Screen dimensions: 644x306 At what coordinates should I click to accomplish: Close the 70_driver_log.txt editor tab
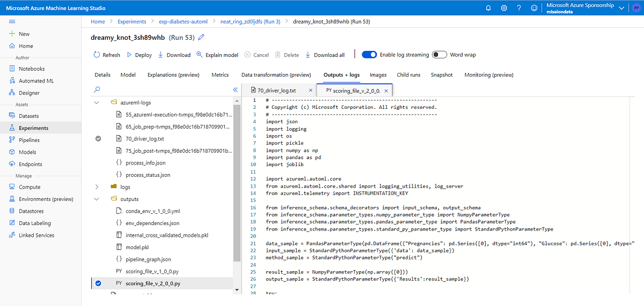(310, 91)
